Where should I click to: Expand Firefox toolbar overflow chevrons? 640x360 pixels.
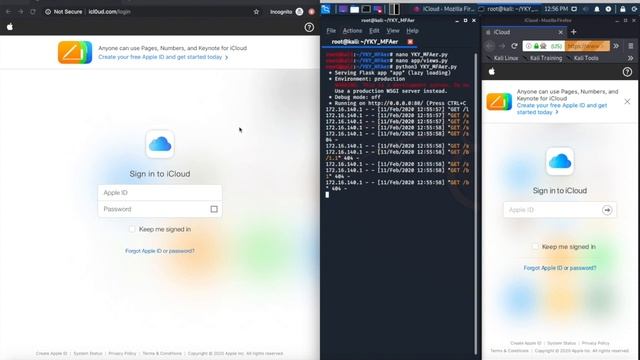[x=616, y=46]
